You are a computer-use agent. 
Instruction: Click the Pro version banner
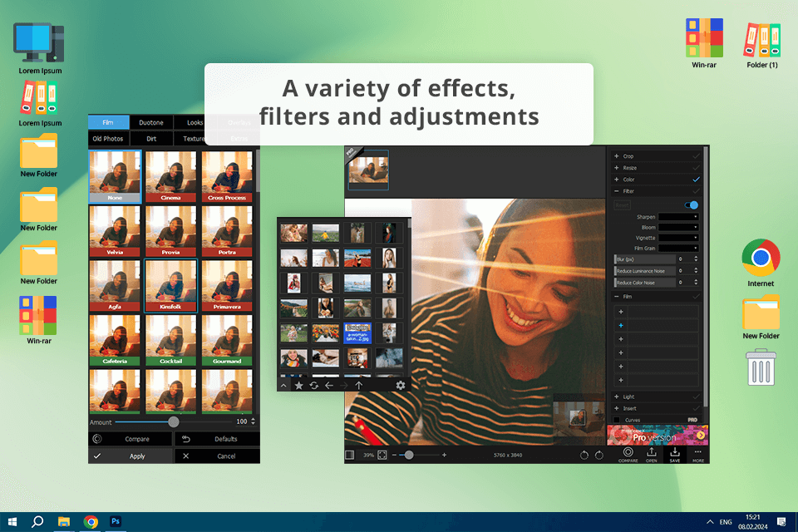coord(657,436)
